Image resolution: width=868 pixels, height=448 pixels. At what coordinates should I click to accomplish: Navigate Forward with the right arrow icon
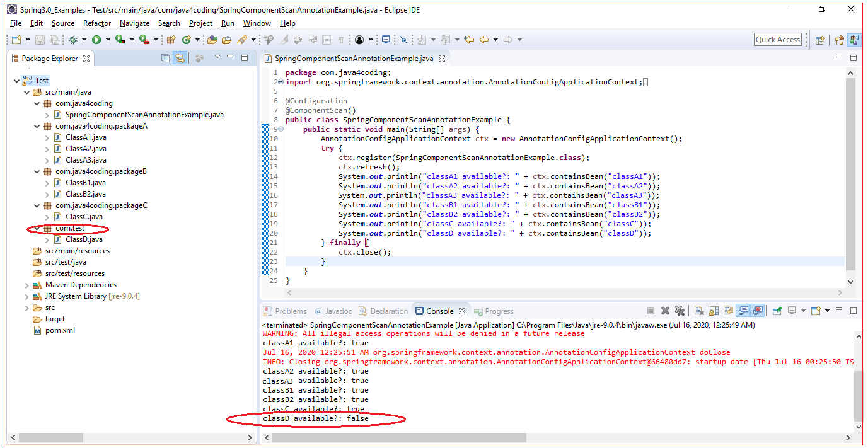coord(507,40)
